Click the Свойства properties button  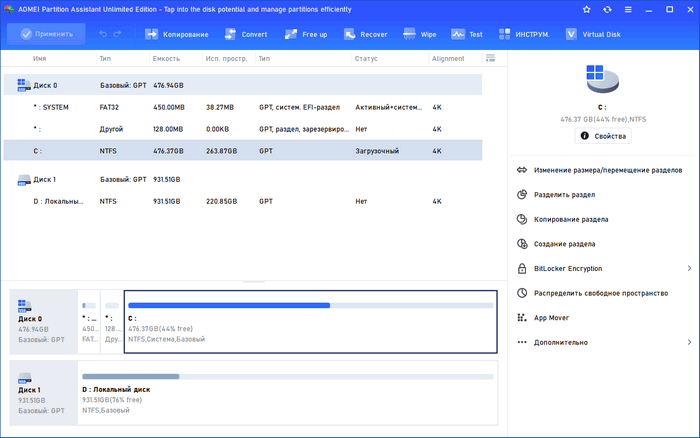point(603,136)
